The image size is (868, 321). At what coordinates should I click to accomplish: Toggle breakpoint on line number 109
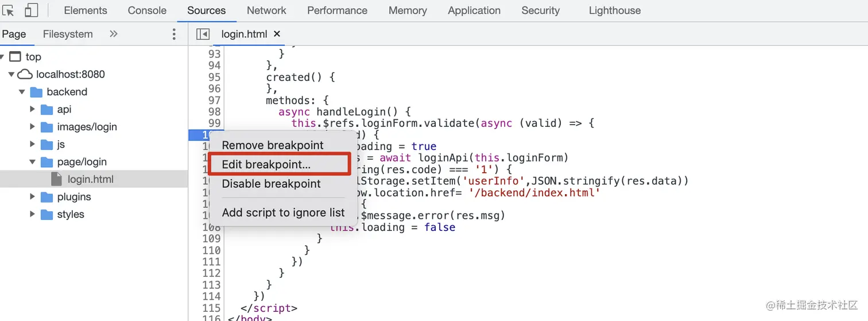click(211, 239)
